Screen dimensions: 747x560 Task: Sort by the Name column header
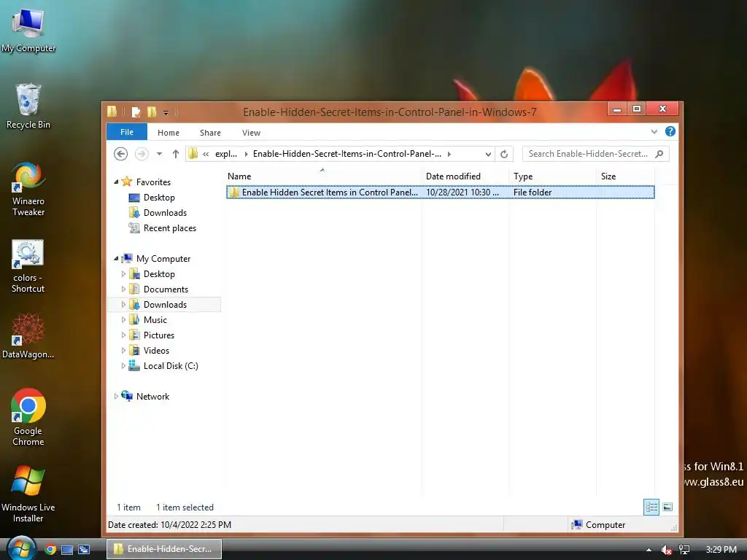click(x=323, y=176)
